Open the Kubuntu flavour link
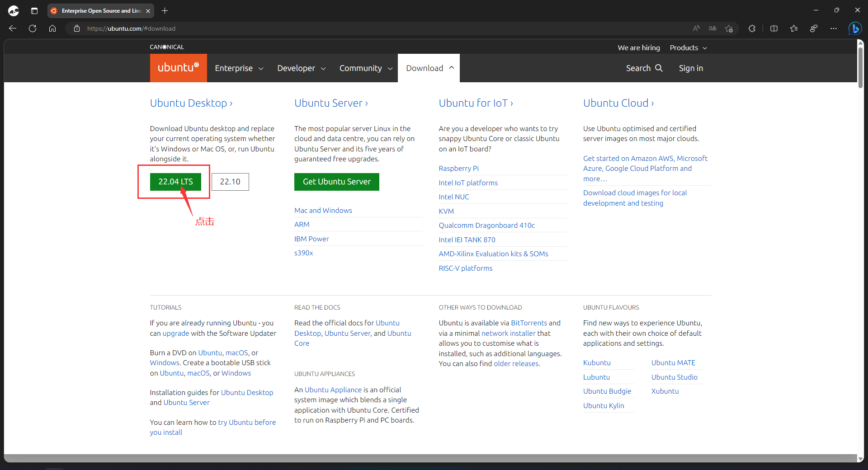 (597, 363)
